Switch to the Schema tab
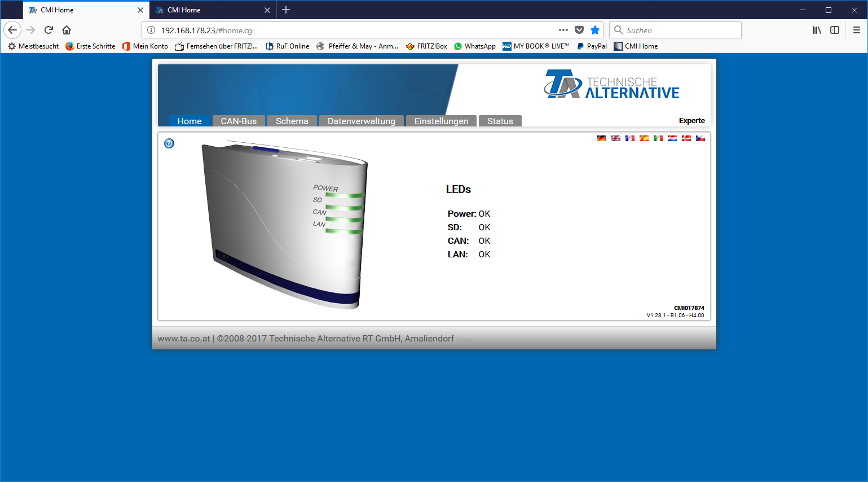The image size is (868, 482). (x=292, y=121)
